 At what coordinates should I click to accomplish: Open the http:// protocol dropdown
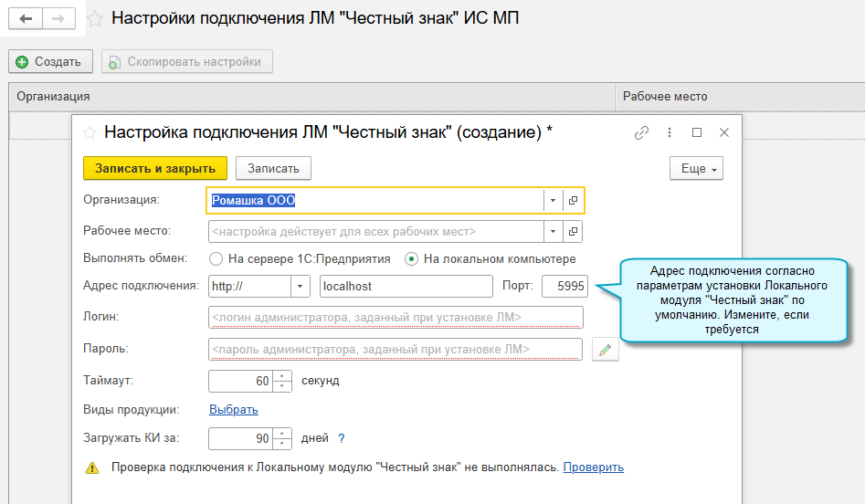point(301,286)
